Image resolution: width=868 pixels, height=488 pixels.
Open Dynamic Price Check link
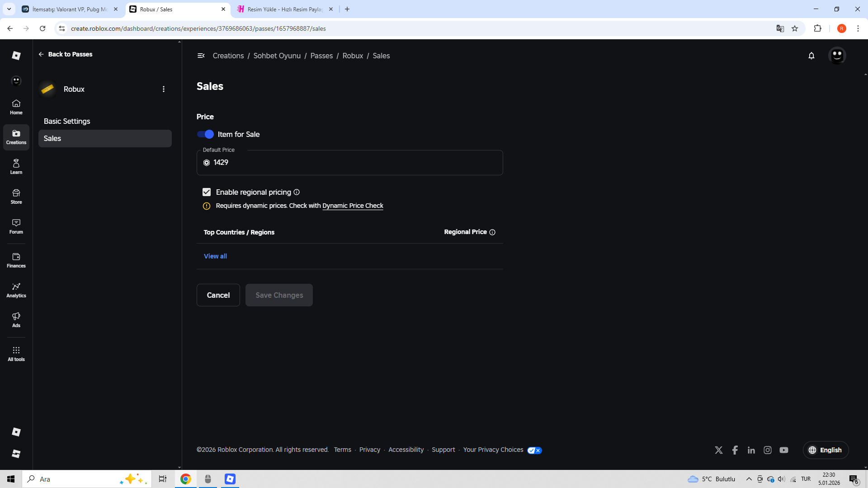coord(353,206)
